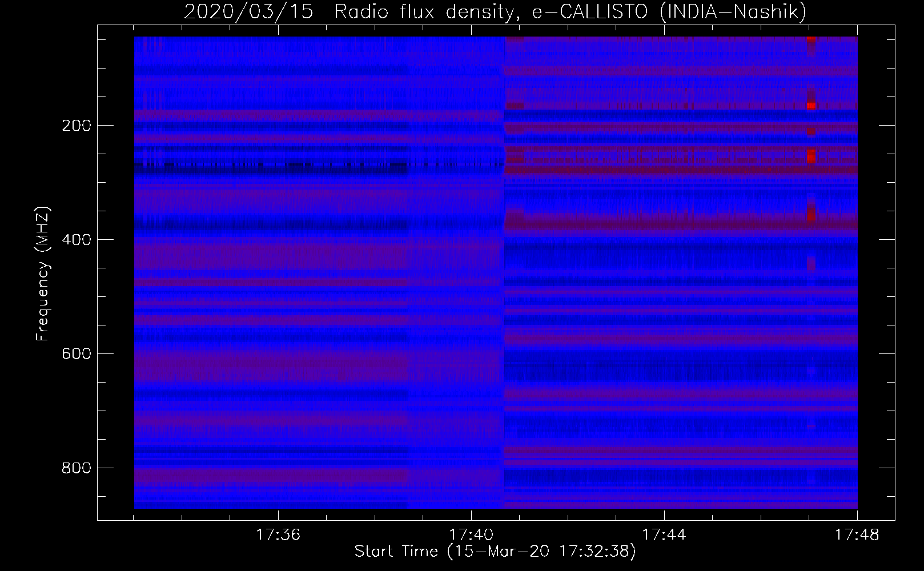
Task: Click the 17:40 time tick label
Action: pos(471,535)
